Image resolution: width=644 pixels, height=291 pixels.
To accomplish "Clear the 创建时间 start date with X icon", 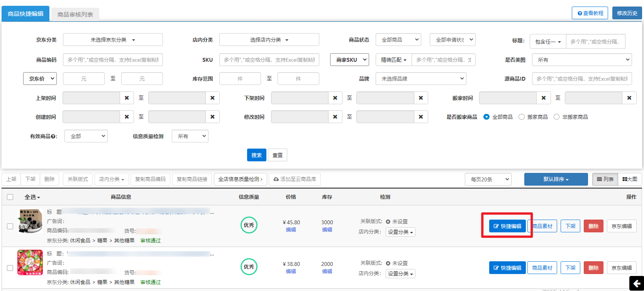I will coord(127,117).
